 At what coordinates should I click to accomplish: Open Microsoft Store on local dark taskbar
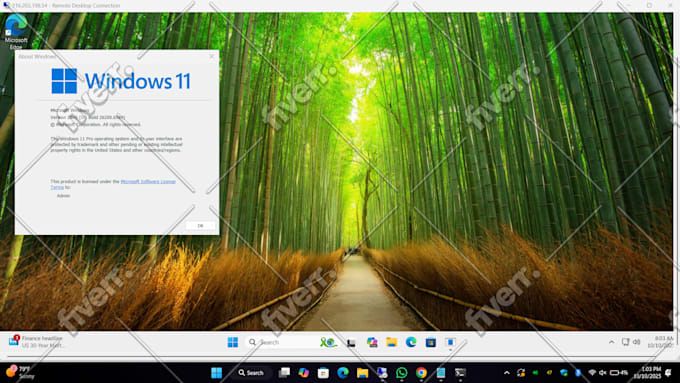click(x=323, y=373)
